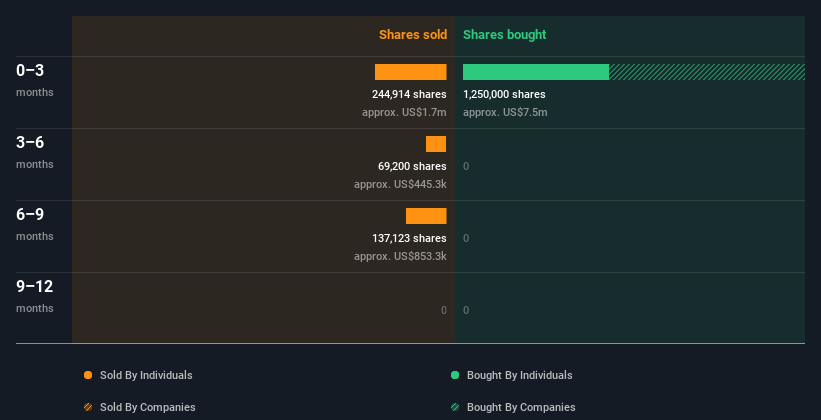This screenshot has height=420, width=821.
Task: Click the zero bought value in 6–9 months row
Action: coord(466,238)
